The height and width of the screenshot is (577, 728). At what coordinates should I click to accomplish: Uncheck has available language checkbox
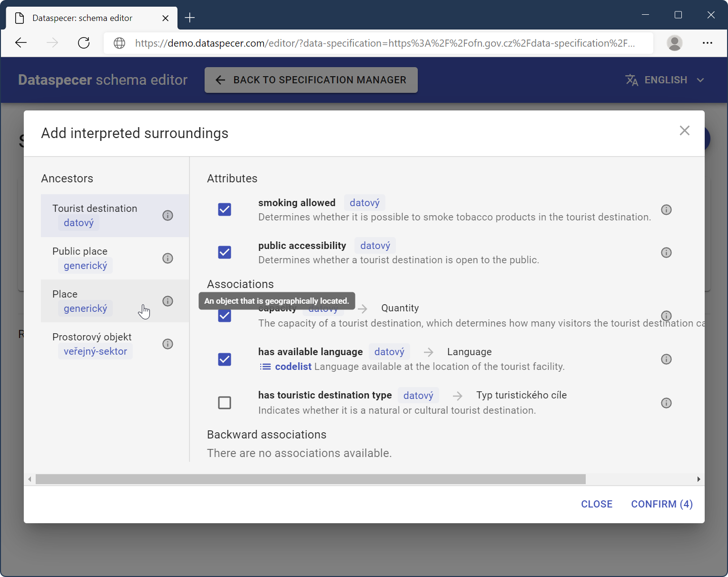click(x=225, y=359)
